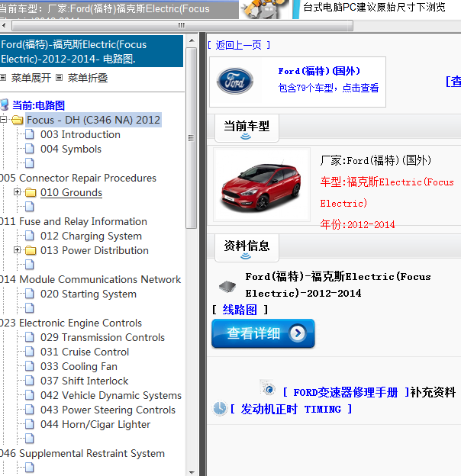Open 031 Cruise Control
The width and height of the screenshot is (461, 476).
(85, 352)
